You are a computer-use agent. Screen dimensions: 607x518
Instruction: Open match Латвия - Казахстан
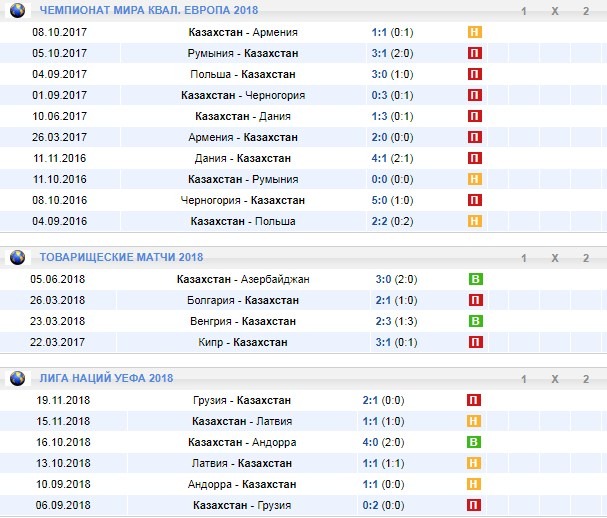(242, 463)
